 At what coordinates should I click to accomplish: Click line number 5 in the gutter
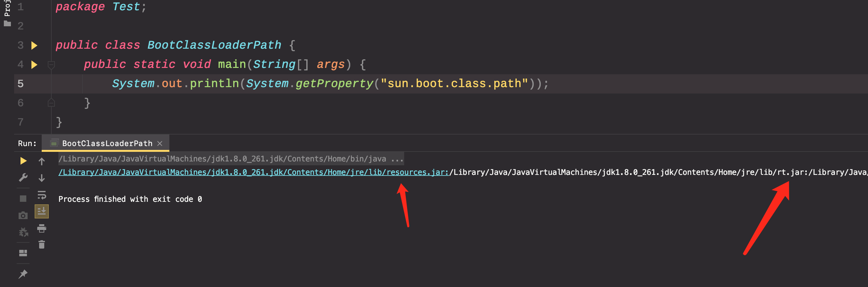(21, 84)
